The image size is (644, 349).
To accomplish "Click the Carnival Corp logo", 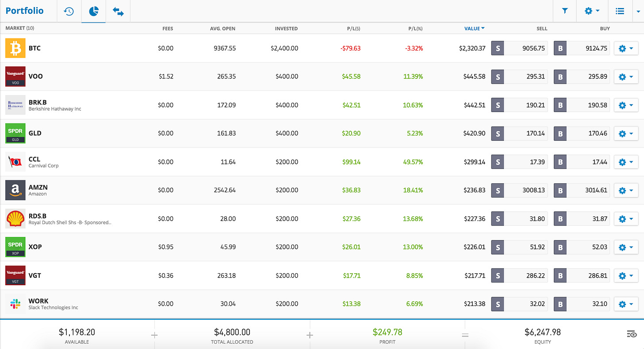I will point(15,162).
